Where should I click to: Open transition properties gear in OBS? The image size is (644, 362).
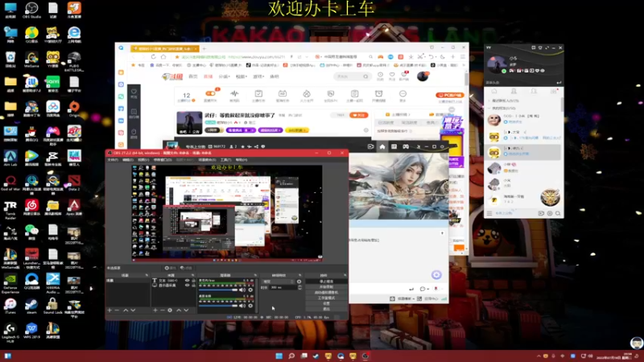coord(299,282)
